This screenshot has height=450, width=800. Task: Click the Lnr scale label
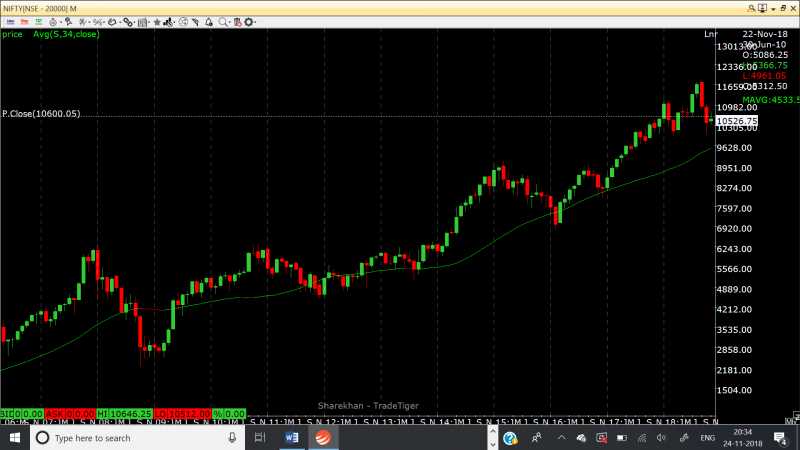click(710, 34)
